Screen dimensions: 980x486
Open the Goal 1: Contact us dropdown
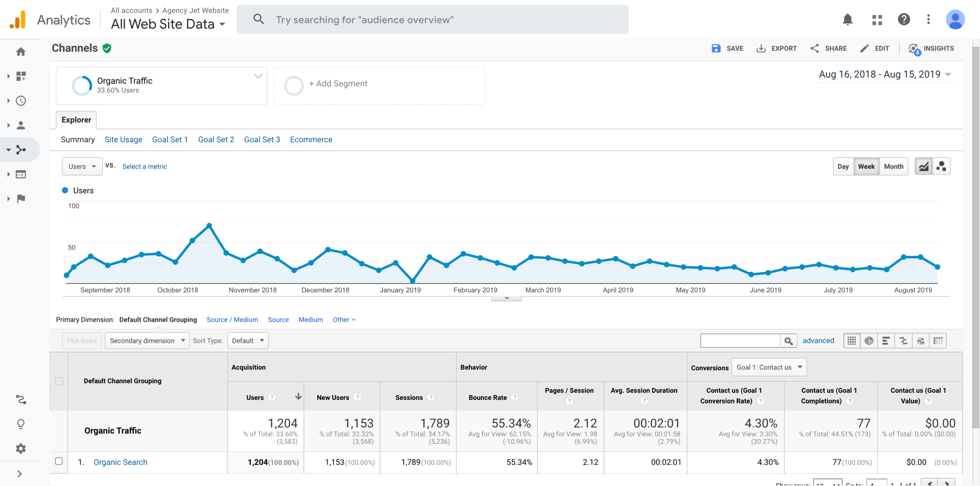click(769, 367)
